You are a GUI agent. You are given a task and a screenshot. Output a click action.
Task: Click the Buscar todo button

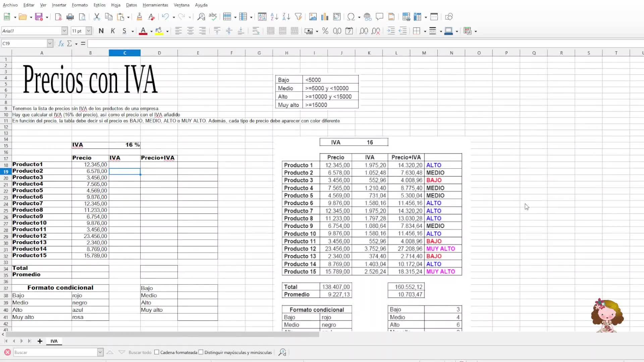click(140, 352)
